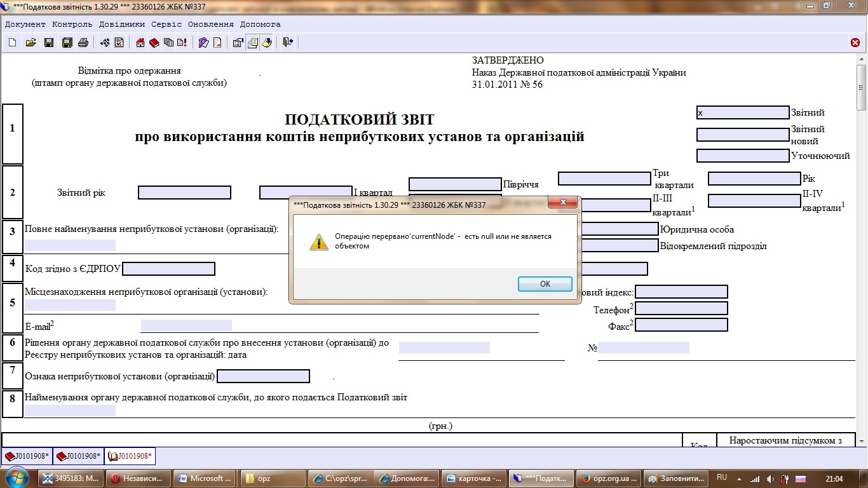Image resolution: width=868 pixels, height=488 pixels.
Task: Toggle the Уточнюючий report type field
Action: (x=743, y=156)
